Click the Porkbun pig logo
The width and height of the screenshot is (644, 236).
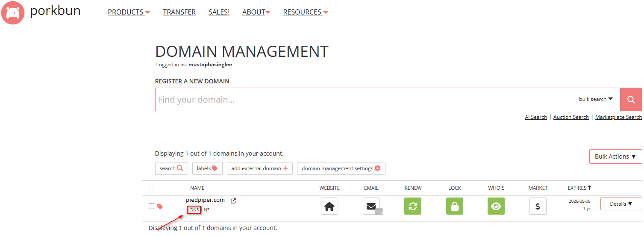pos(13,13)
